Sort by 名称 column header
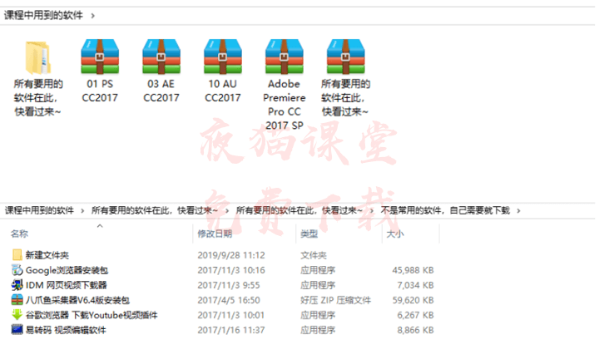Viewport: 599px width, 364px height. click(19, 234)
